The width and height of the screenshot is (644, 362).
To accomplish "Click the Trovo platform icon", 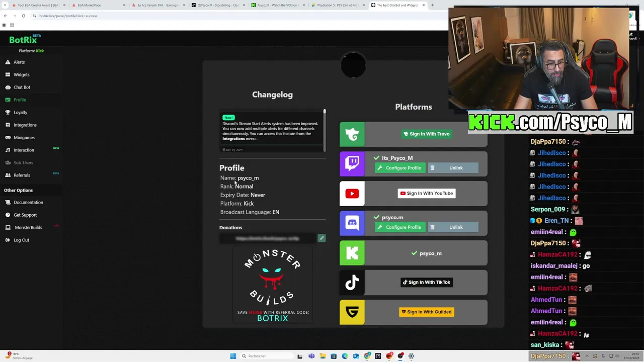I will 352,134.
